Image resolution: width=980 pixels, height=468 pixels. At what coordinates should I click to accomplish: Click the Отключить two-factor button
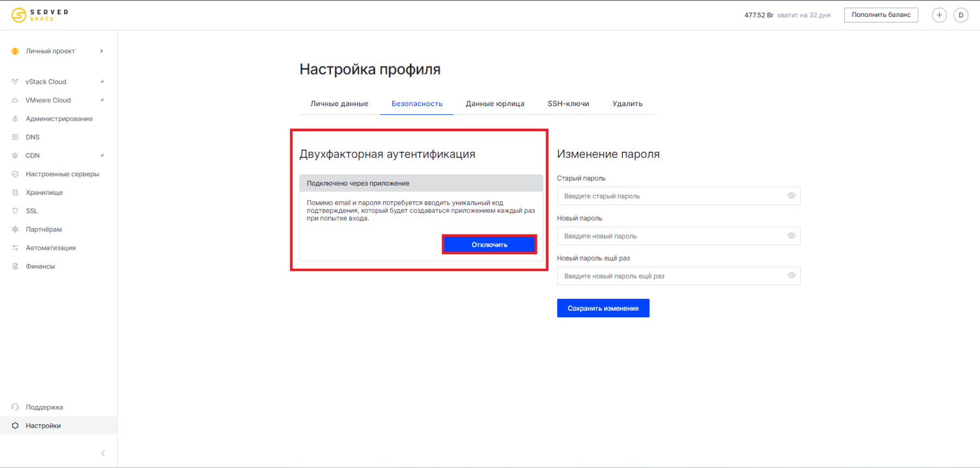click(489, 245)
